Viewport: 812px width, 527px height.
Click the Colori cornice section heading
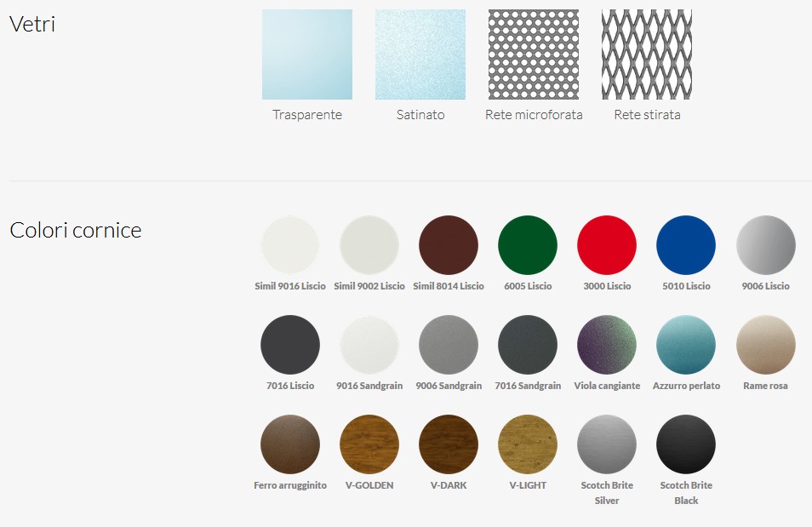pos(76,230)
